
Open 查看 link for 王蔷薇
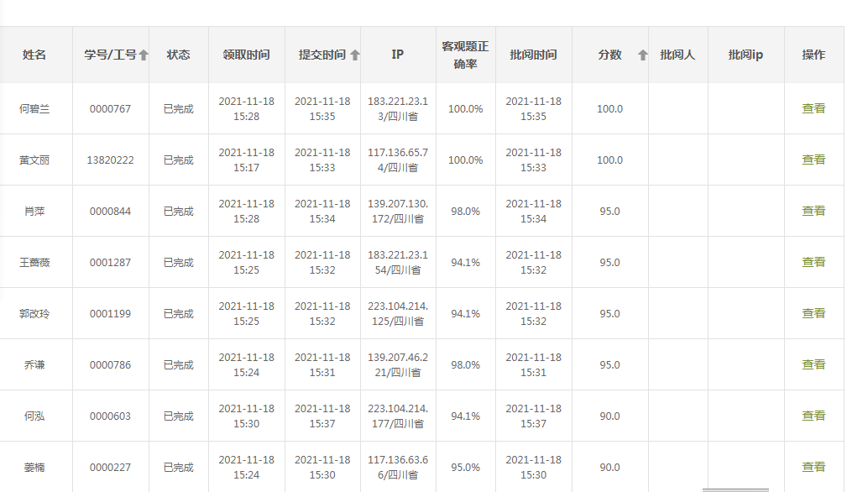click(x=813, y=262)
